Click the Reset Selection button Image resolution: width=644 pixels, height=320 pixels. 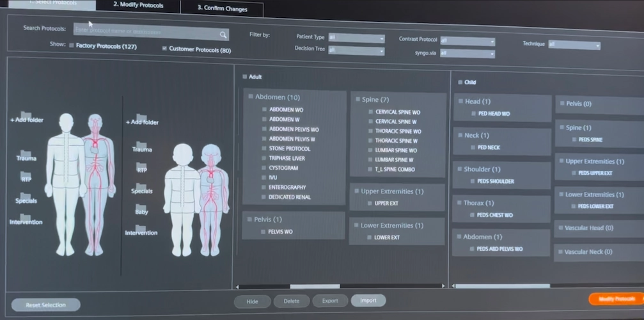[x=45, y=305]
